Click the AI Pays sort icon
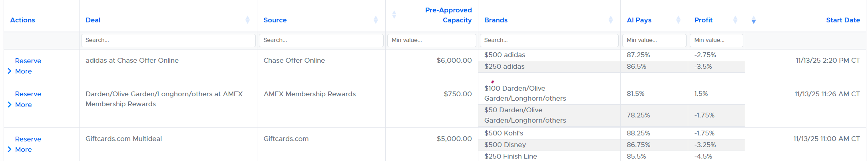Viewport: 868px width, 161px height. 678,20
